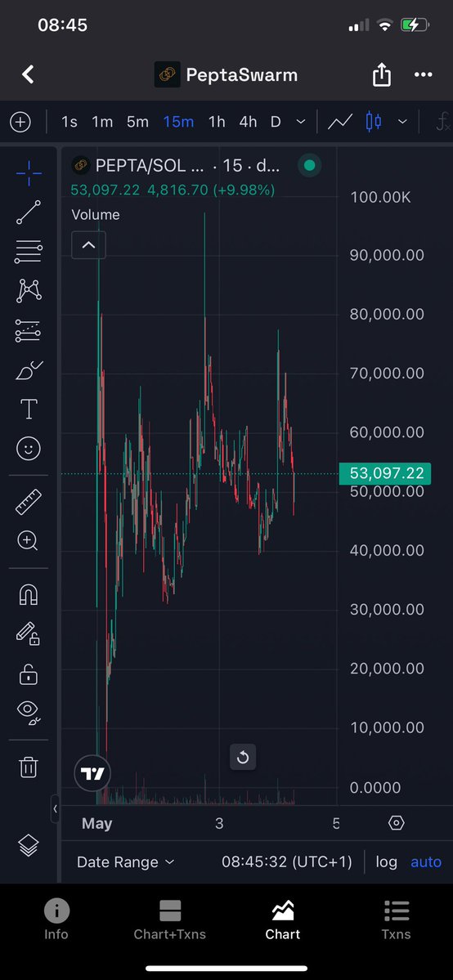
Task: Open the Date Range dropdown
Action: click(125, 862)
